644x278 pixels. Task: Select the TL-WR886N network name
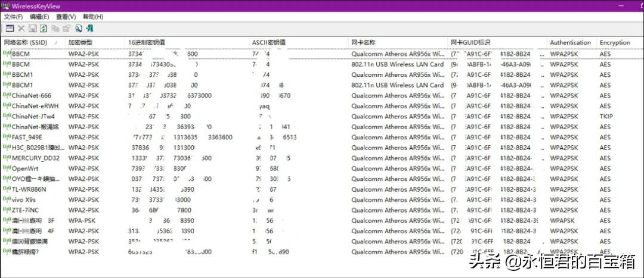(29, 189)
